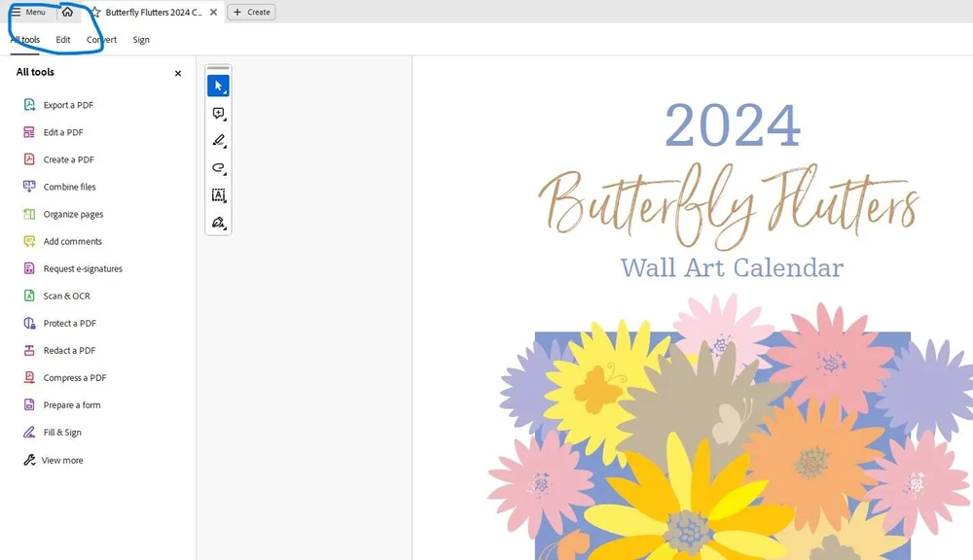
Task: Select the highlighter pen tool
Action: [218, 141]
